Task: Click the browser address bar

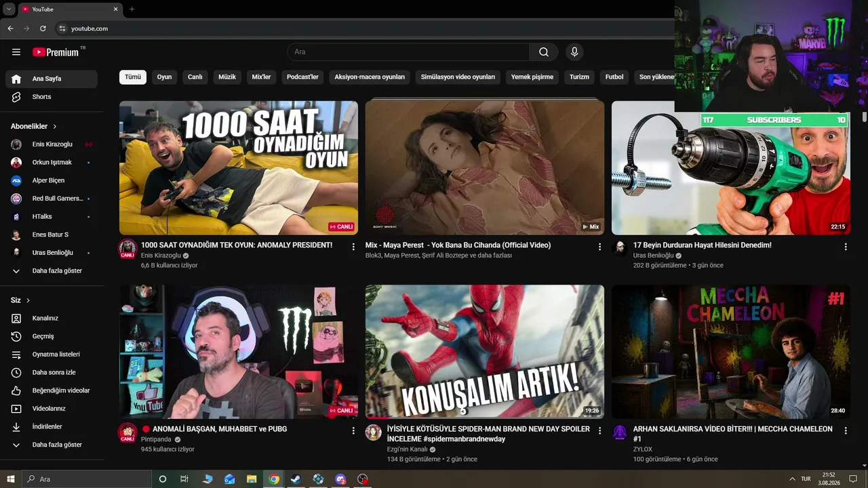Action: pos(366,28)
